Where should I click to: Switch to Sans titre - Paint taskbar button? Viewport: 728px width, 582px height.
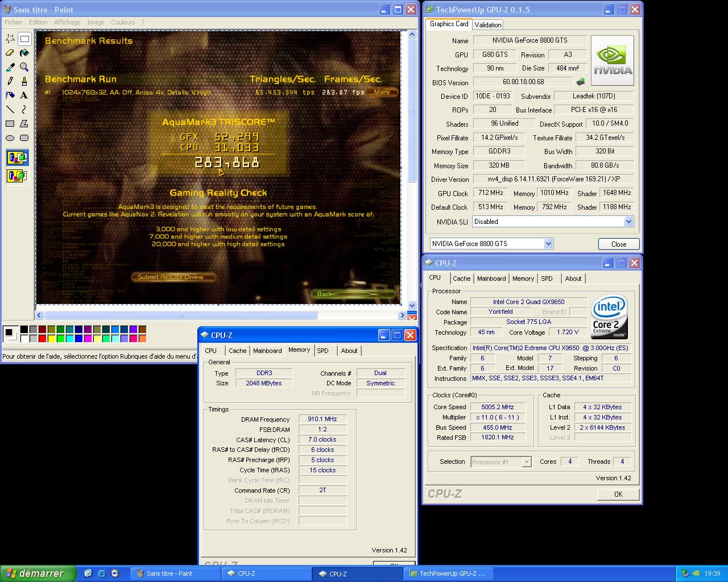[x=175, y=573]
